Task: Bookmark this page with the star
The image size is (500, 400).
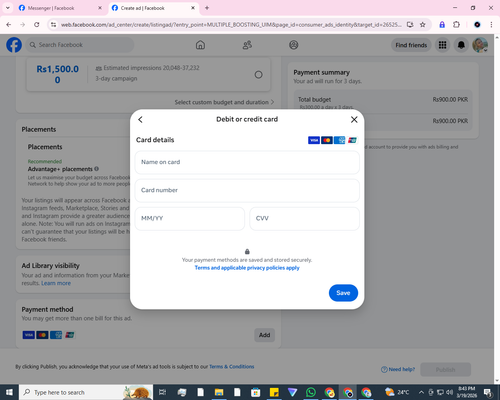Action: (423, 25)
